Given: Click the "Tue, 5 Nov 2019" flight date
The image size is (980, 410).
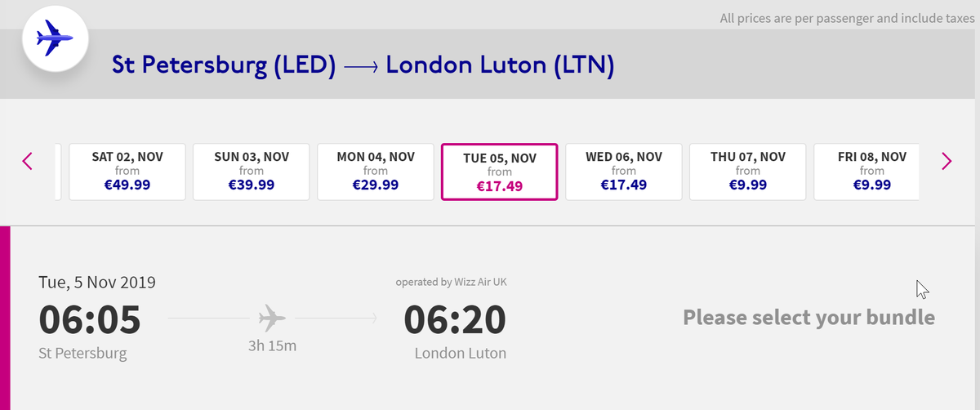Looking at the screenshot, I should tap(97, 283).
